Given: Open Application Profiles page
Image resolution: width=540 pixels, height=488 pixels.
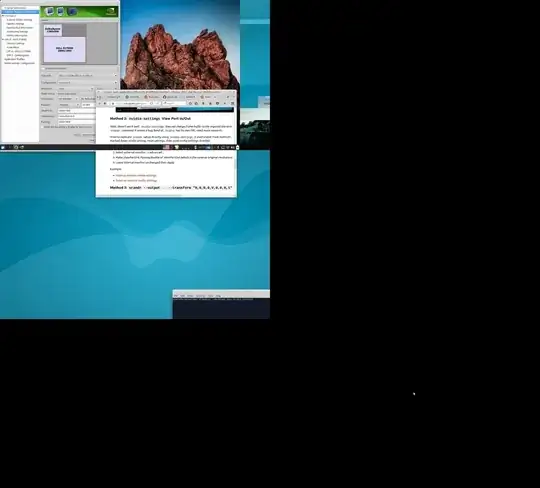Looking at the screenshot, I should [14, 59].
